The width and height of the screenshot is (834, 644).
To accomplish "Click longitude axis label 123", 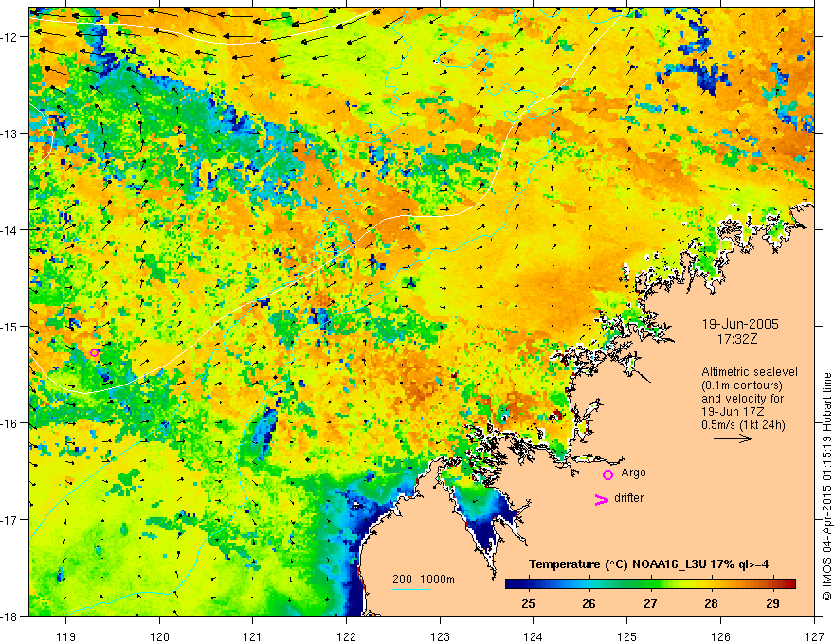I will (440, 636).
